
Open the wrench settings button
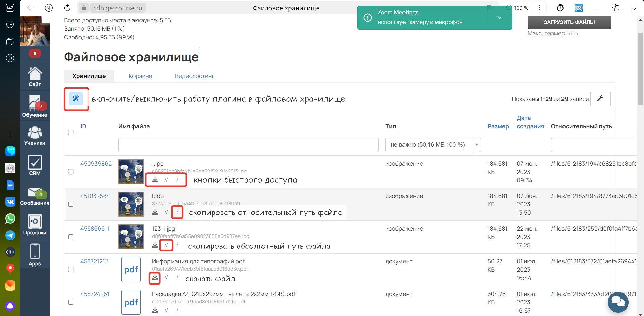[x=600, y=99]
